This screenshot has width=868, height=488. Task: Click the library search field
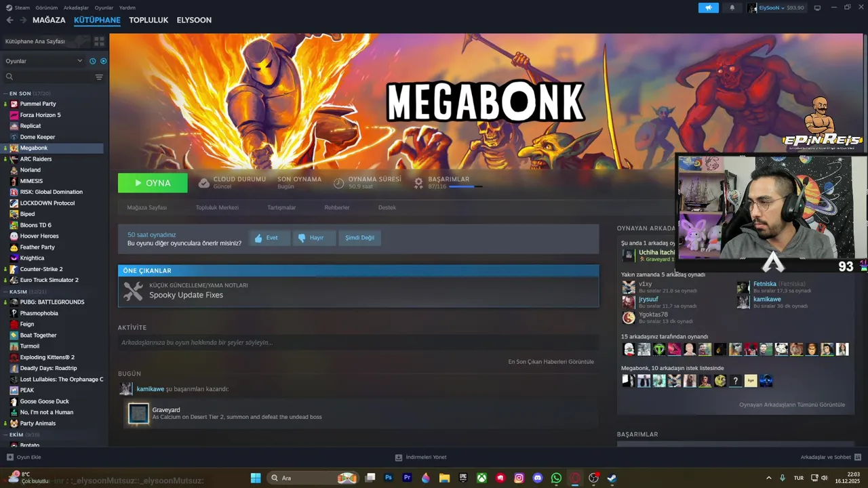click(47, 77)
